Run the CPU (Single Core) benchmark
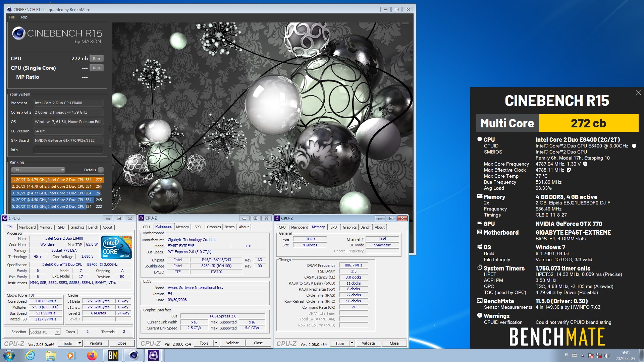This screenshot has width=644, height=362. [97, 68]
